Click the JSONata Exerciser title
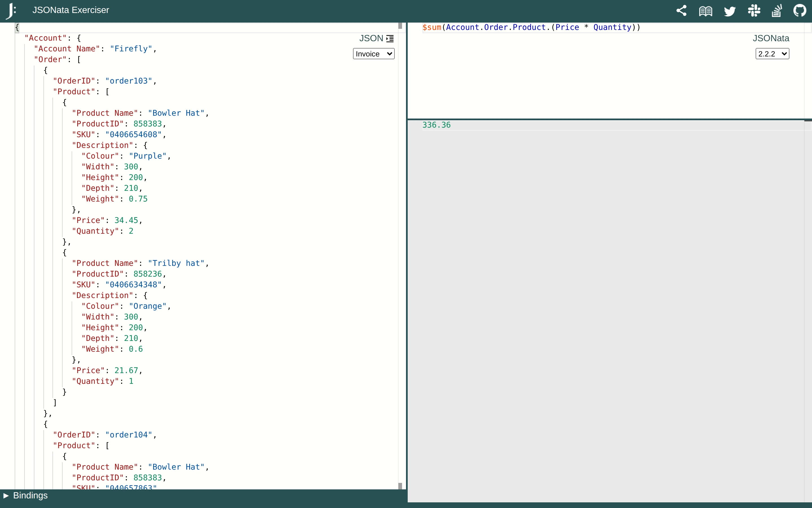The width and height of the screenshot is (812, 508). [71, 10]
